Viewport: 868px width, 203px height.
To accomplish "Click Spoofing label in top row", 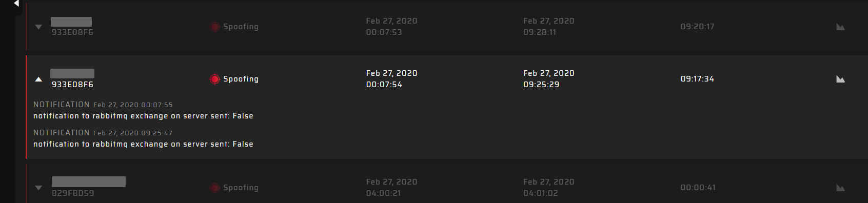I will [241, 27].
